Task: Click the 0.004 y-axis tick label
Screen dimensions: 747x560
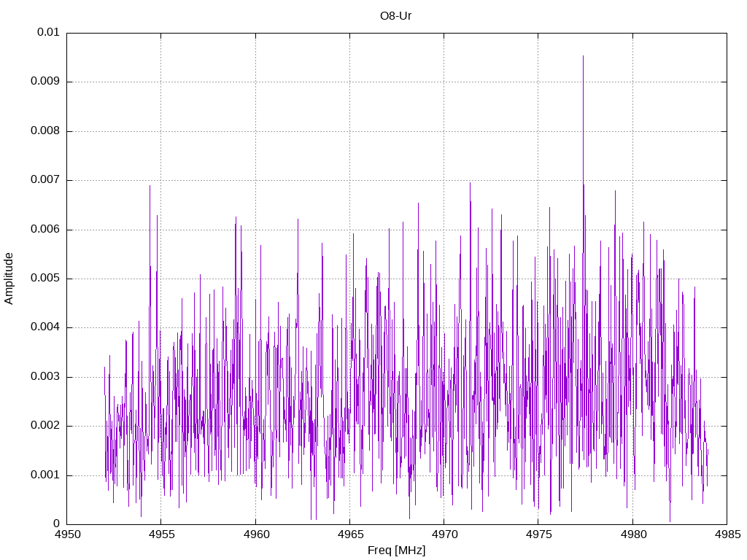Action: [44, 327]
